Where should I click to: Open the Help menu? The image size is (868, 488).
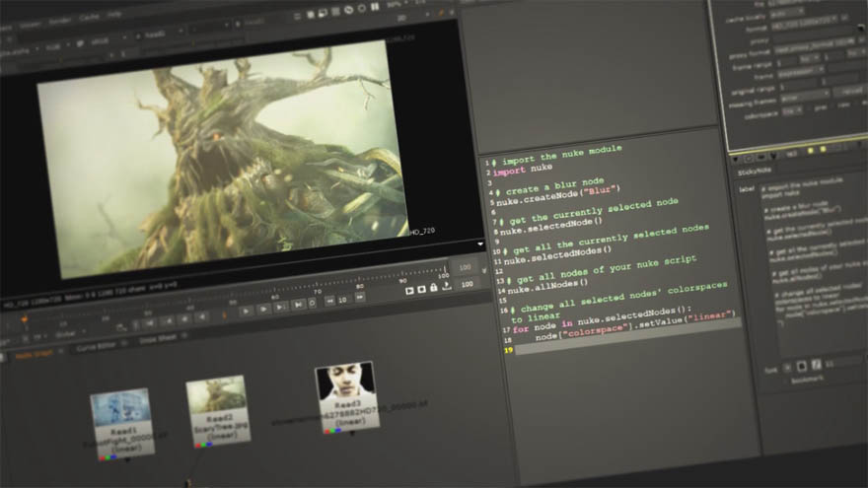114,15
